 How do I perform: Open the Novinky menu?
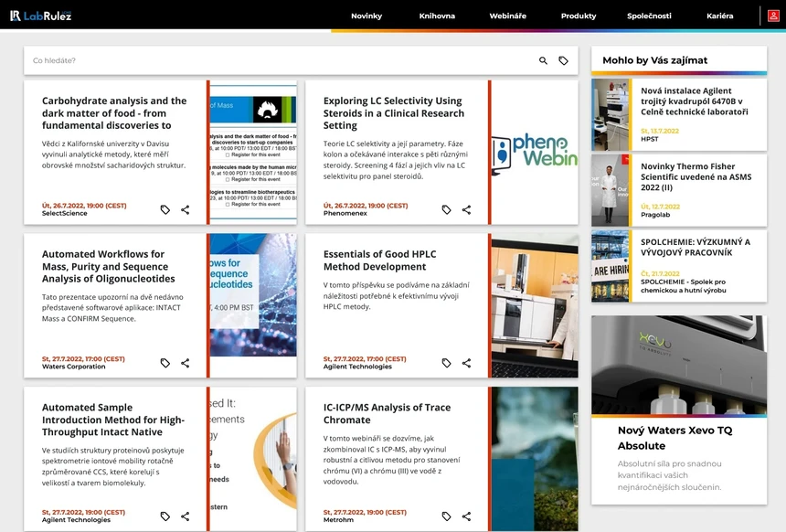366,16
